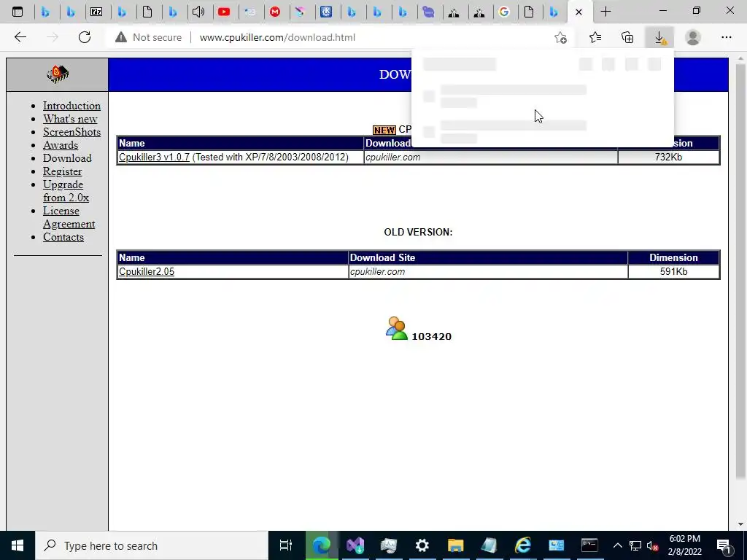Open the ScreenShots link
The width and height of the screenshot is (747, 560).
click(71, 132)
